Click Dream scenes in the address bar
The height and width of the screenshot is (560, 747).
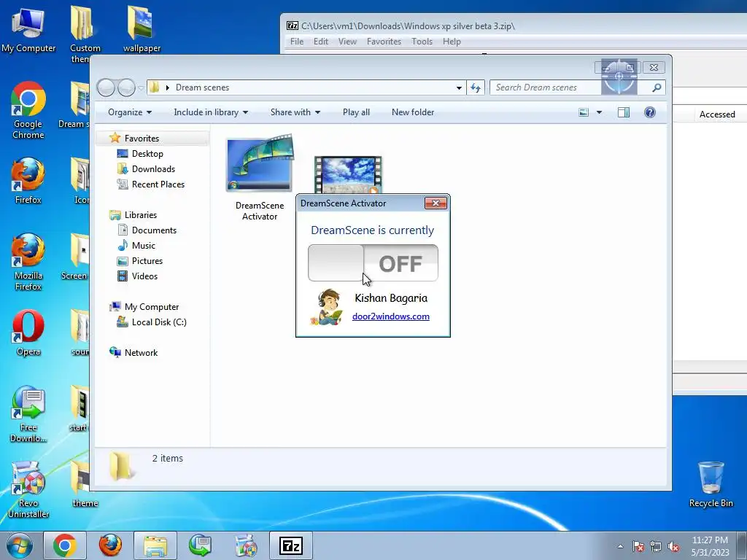tap(202, 87)
